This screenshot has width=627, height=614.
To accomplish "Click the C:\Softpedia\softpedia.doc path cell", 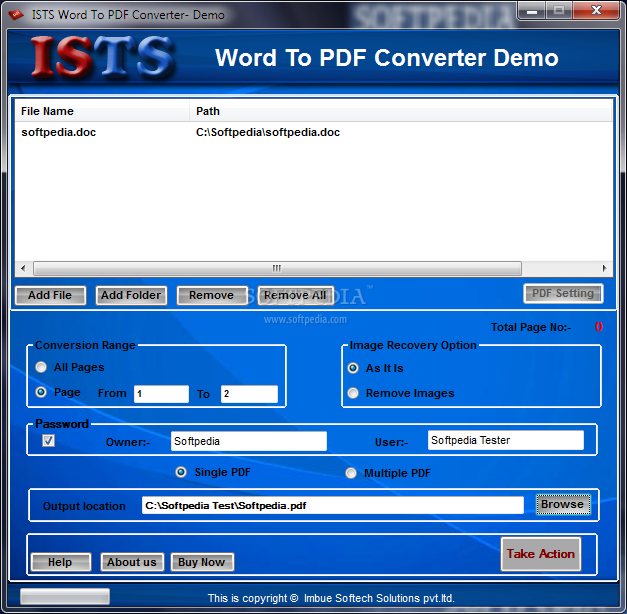I will coord(268,132).
